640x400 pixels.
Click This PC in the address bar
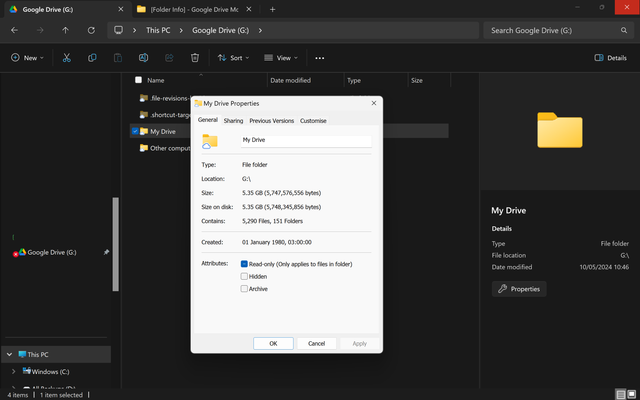point(158,30)
